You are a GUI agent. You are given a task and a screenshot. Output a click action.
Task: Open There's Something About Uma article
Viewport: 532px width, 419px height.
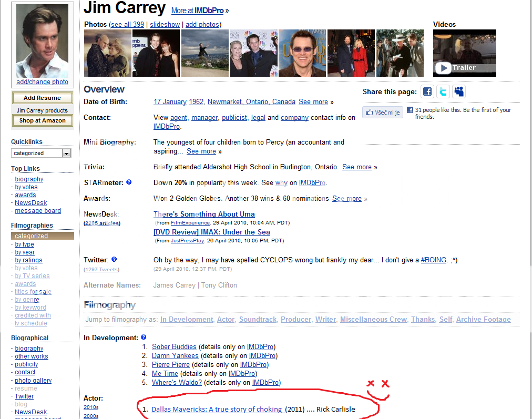(x=204, y=214)
